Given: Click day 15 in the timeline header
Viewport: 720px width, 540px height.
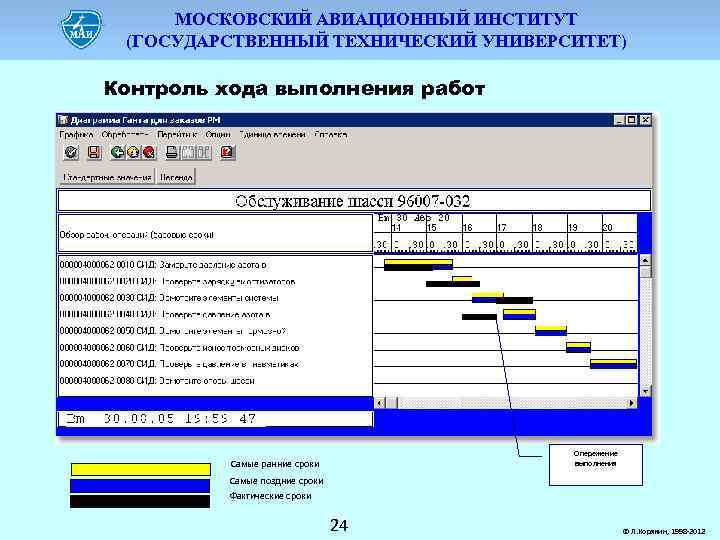Looking at the screenshot, I should pyautogui.click(x=432, y=227).
